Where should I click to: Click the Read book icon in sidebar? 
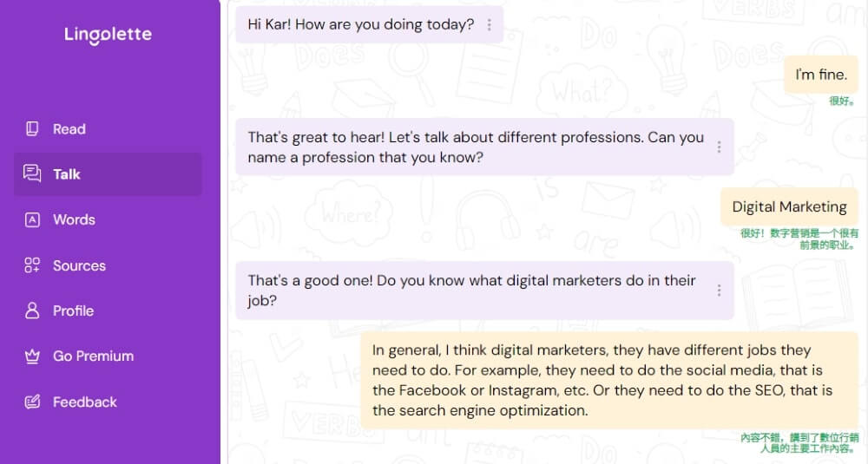pyautogui.click(x=32, y=129)
